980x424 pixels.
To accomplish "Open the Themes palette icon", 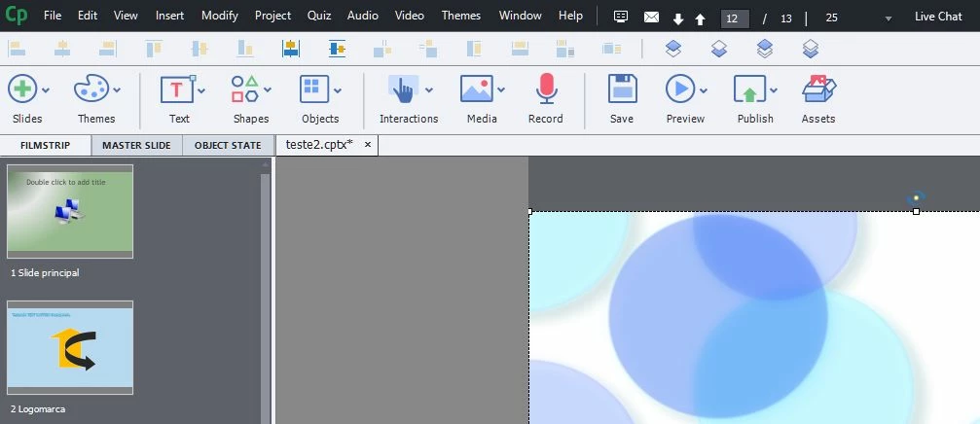I will point(91,88).
